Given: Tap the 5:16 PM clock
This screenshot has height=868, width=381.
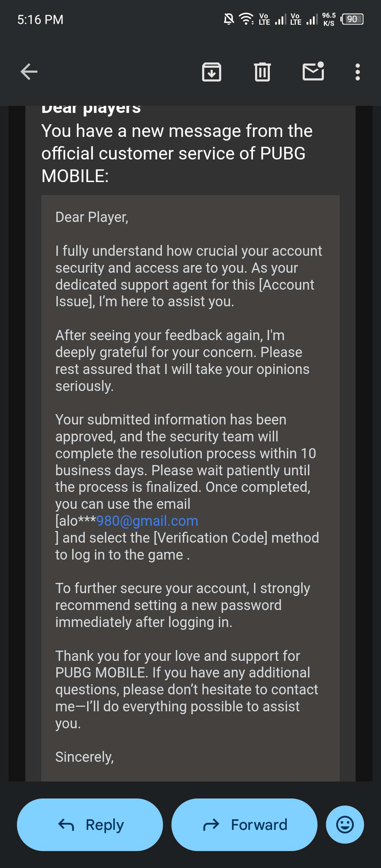Looking at the screenshot, I should [40, 19].
